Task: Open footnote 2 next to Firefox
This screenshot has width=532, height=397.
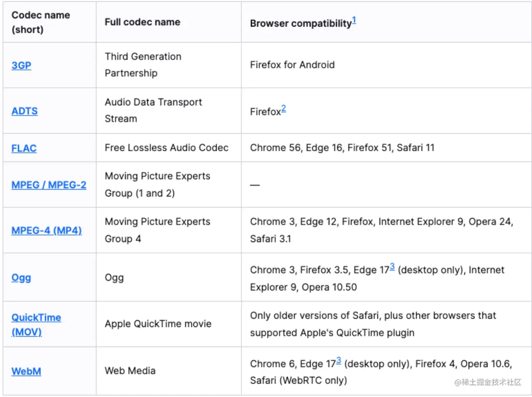Action: (284, 108)
